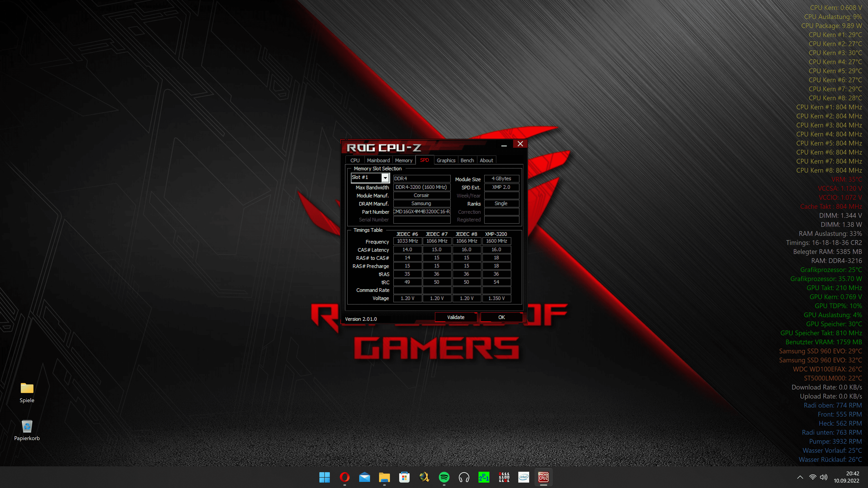The width and height of the screenshot is (868, 488).
Task: Switch to the Mainboard tab
Action: click(378, 160)
